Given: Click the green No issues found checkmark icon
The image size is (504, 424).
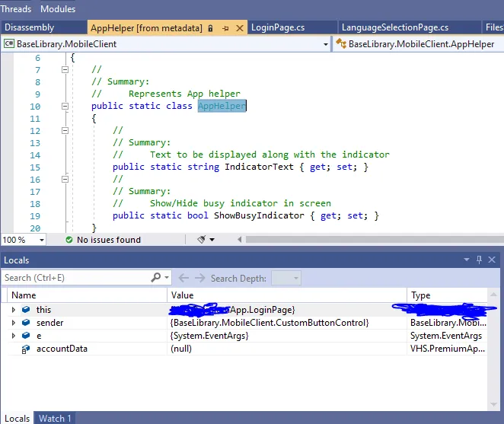Looking at the screenshot, I should (69, 240).
